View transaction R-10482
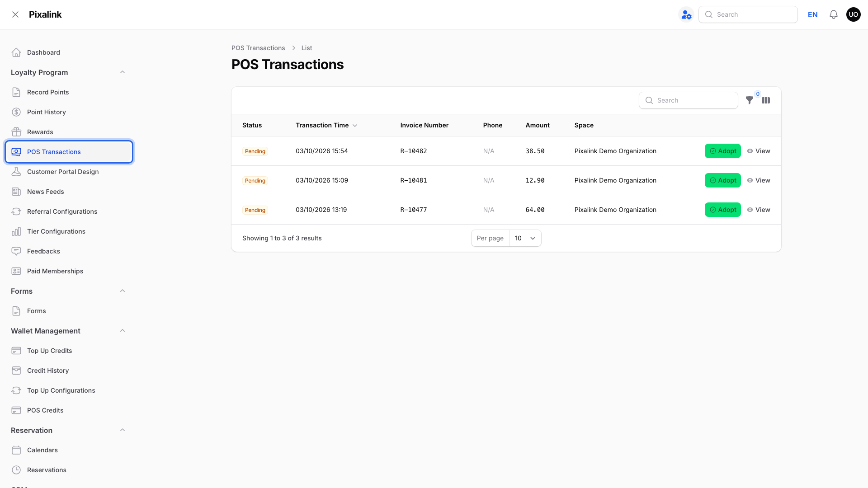Viewport: 868px width, 488px height. (x=759, y=151)
